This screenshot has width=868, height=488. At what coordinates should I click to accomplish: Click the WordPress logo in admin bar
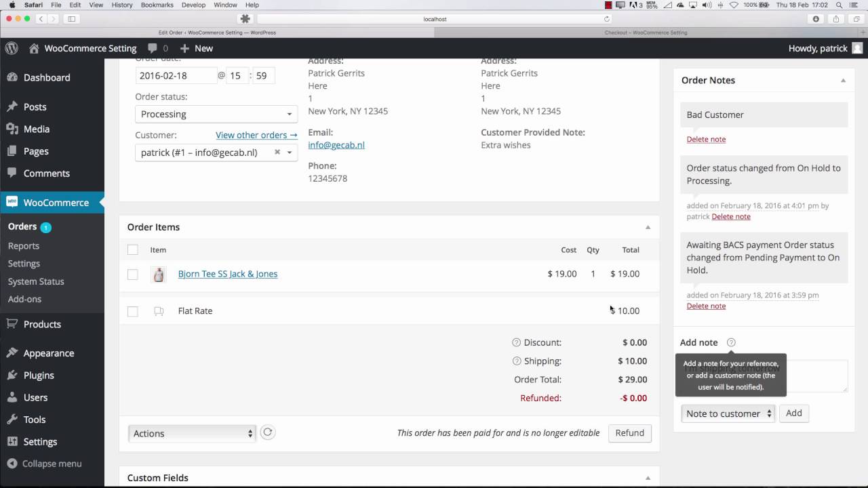click(x=12, y=48)
